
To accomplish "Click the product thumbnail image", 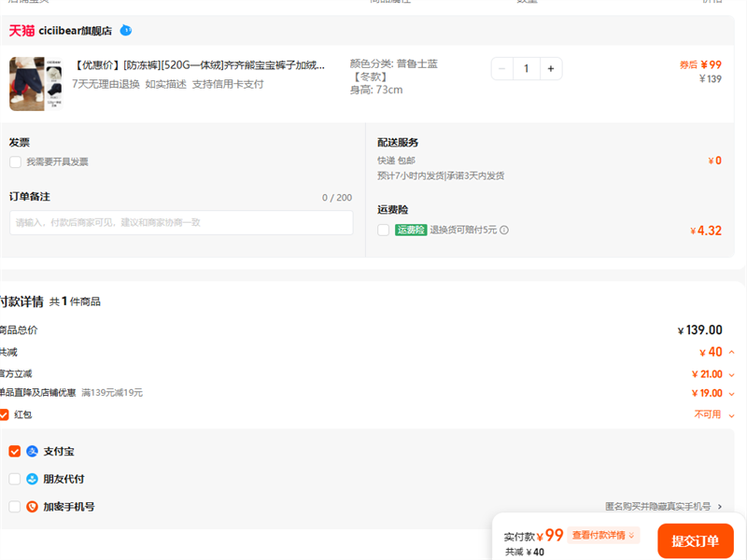I will [35, 82].
